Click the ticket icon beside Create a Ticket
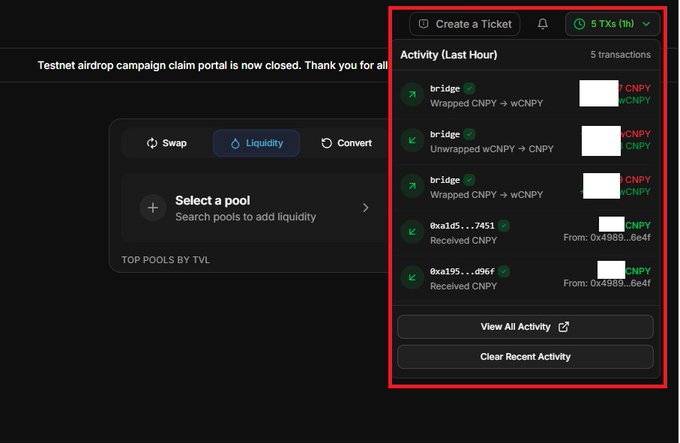680x443 pixels. point(424,24)
